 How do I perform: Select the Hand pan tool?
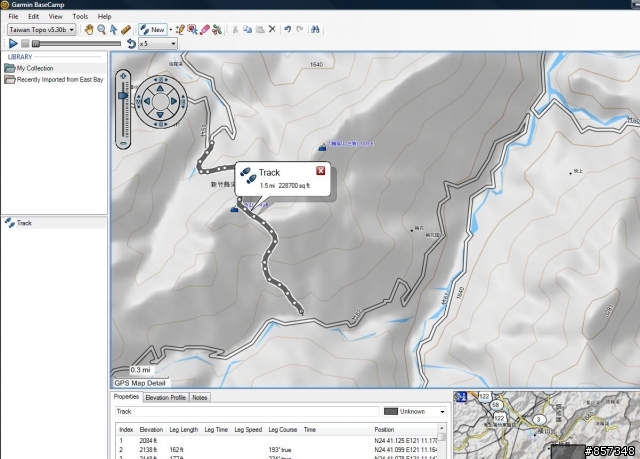click(x=89, y=29)
